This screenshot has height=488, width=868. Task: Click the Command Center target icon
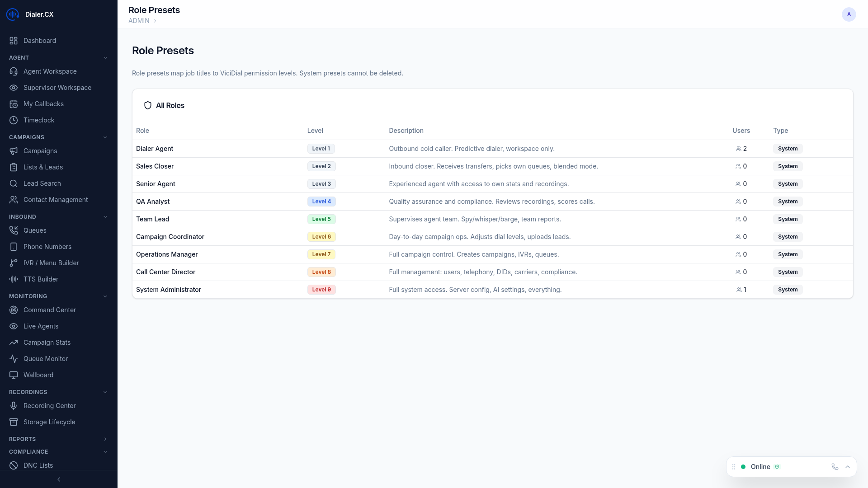pyautogui.click(x=14, y=310)
